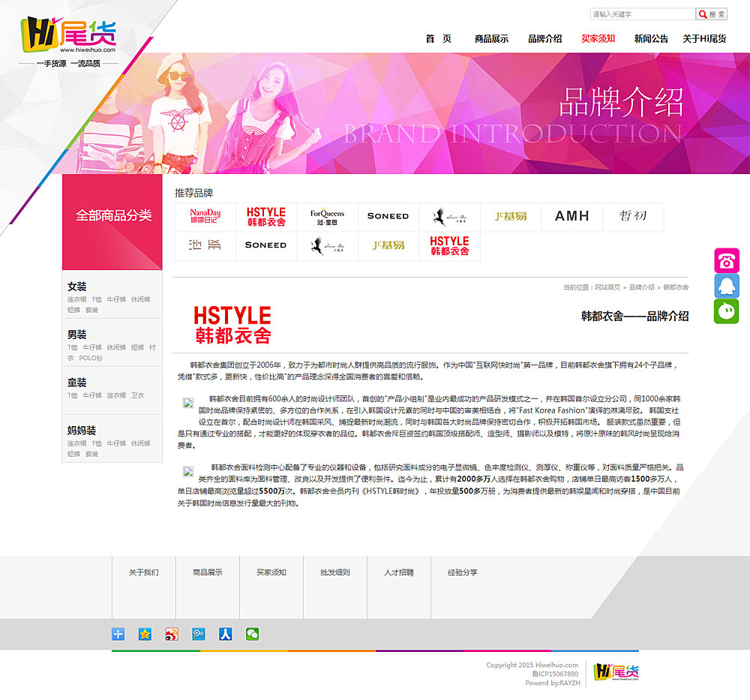Click the 推荐品牌 section heading
This screenshot has height=700, width=750.
(x=193, y=193)
